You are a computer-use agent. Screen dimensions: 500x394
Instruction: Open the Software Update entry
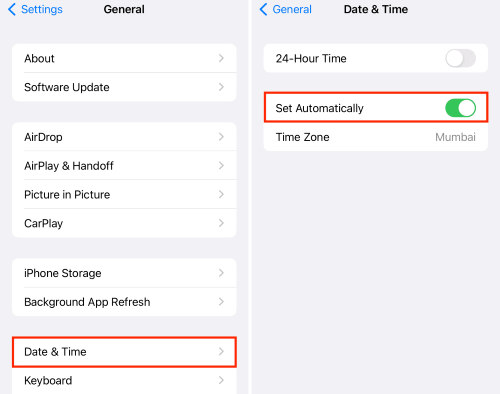(124, 87)
